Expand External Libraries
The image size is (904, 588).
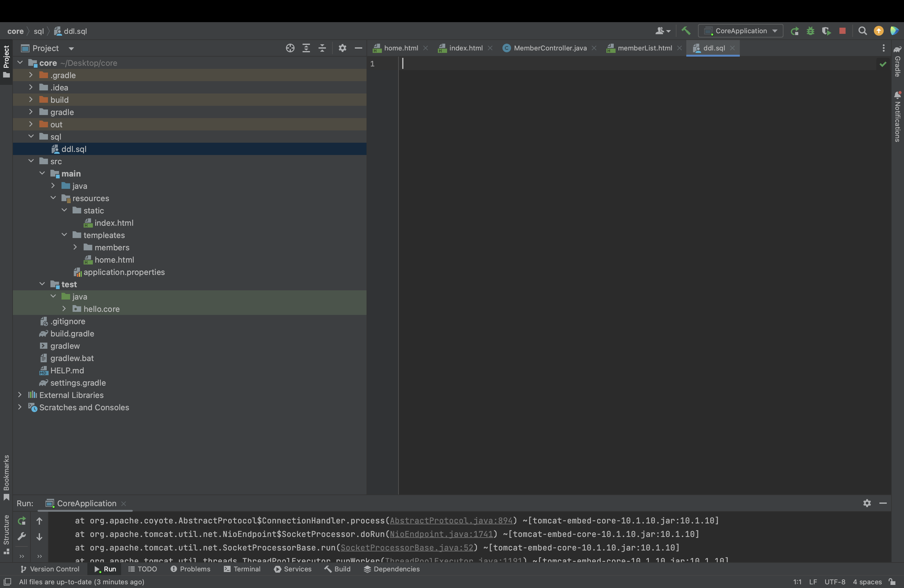click(20, 395)
